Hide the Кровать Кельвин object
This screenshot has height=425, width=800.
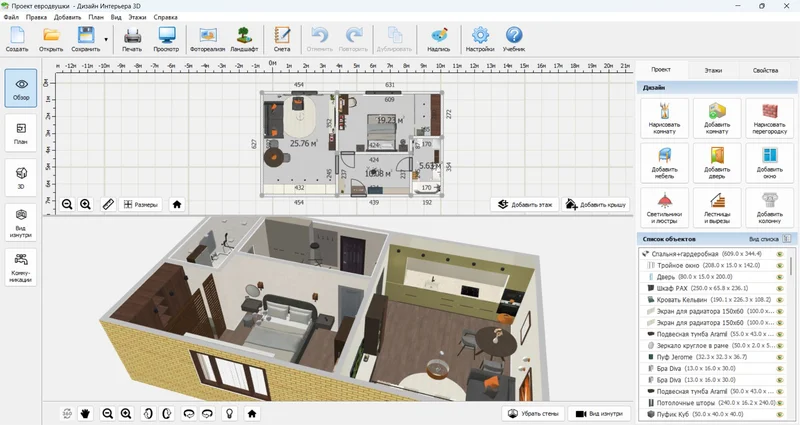point(780,299)
